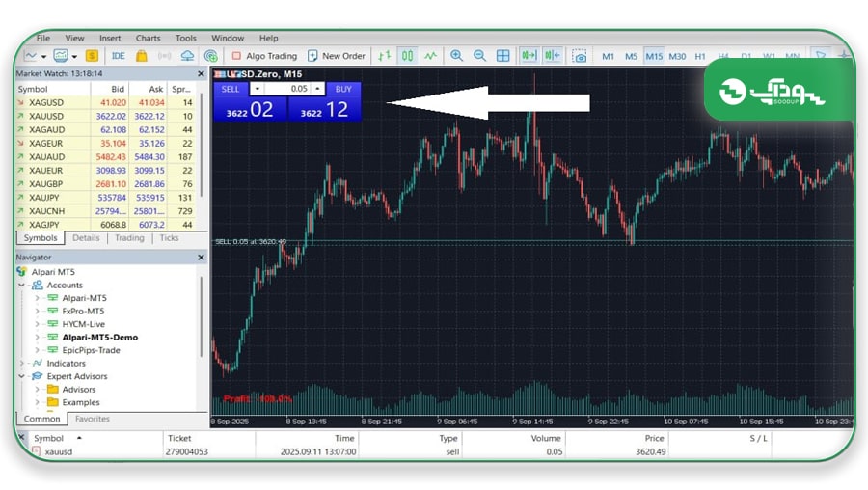
Task: Open the File menu
Action: click(43, 38)
